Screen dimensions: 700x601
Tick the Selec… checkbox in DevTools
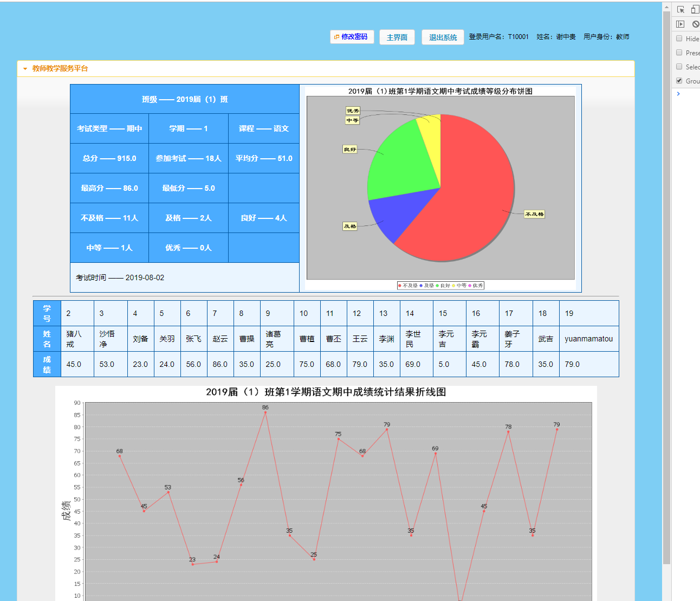tap(679, 67)
